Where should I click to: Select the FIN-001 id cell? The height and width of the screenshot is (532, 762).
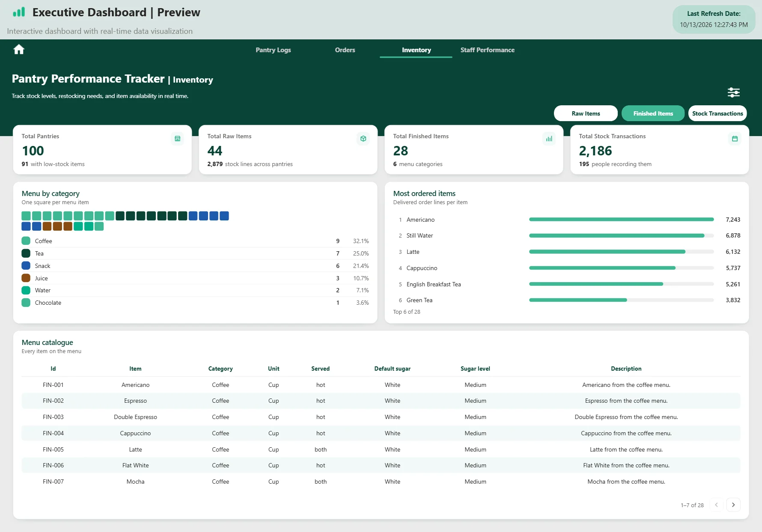53,385
